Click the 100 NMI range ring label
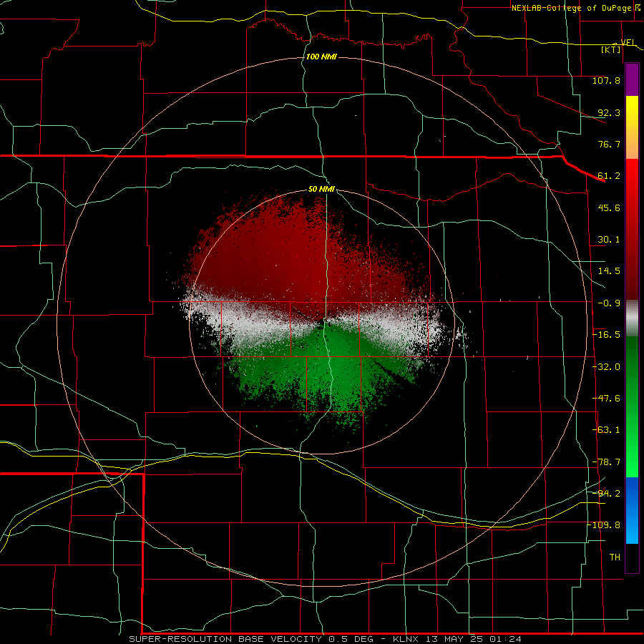Screen dimensions: 644x644 point(321,57)
